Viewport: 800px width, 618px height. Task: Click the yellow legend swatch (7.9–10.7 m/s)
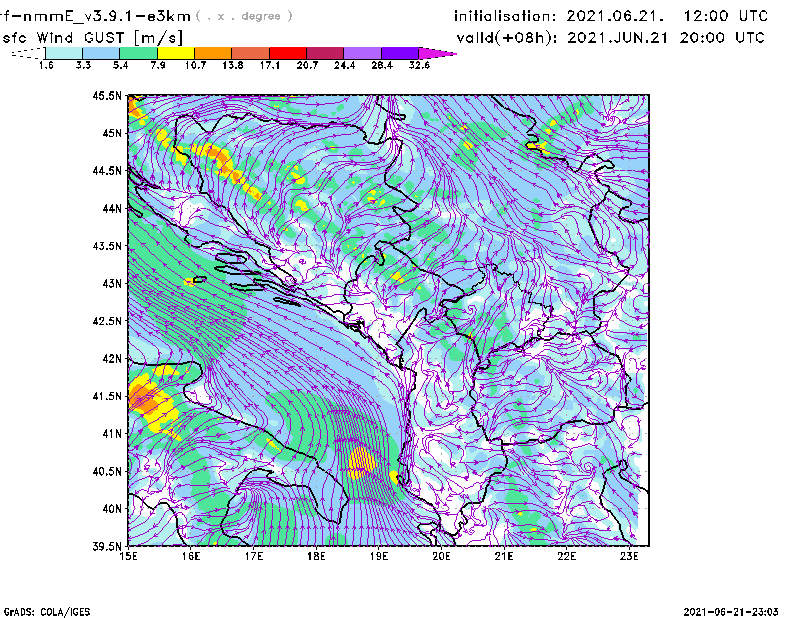pos(176,53)
